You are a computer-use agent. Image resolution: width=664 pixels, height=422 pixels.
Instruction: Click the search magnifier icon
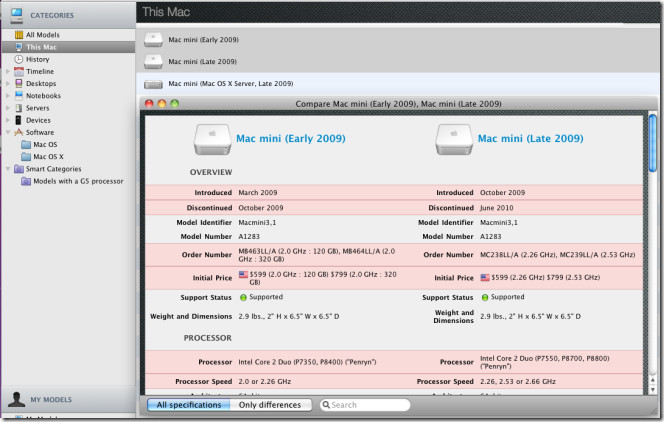tap(326, 405)
